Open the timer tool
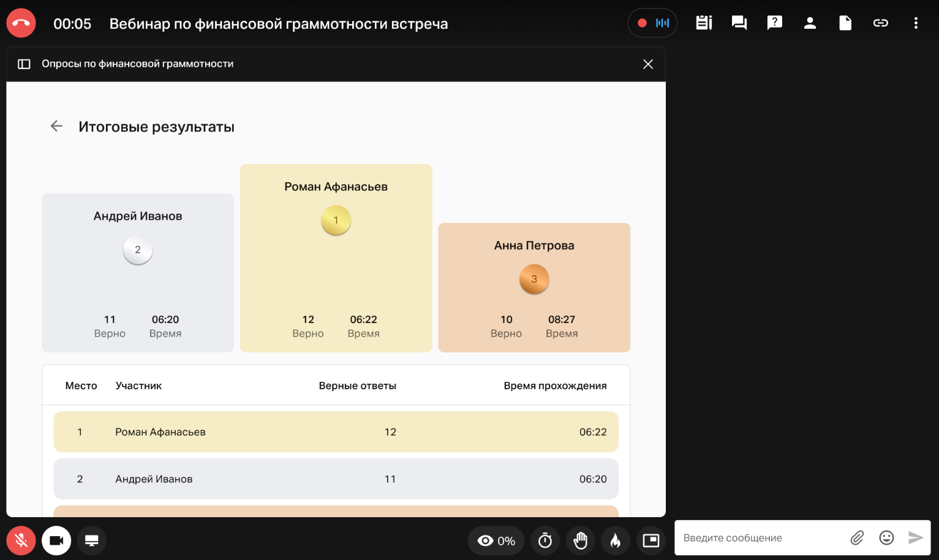This screenshot has width=939, height=560. tap(545, 540)
